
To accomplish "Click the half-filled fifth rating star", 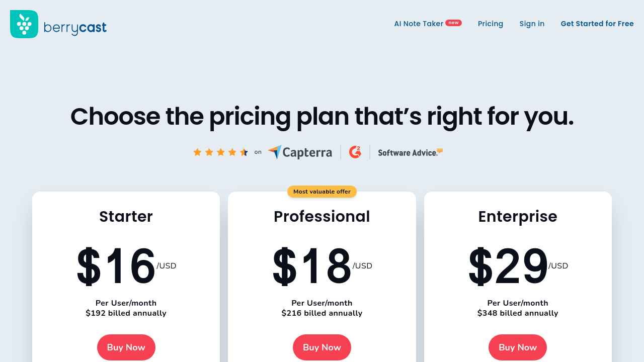I will tap(244, 152).
